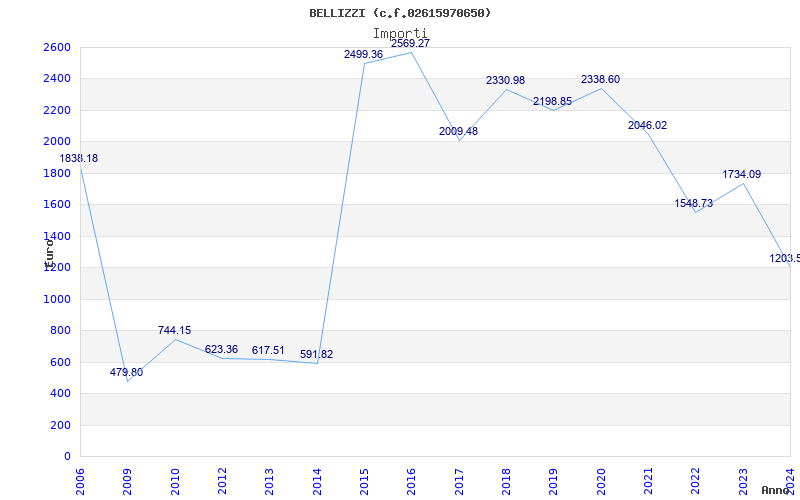Select year 2020 on the x-axis
800x500 pixels.
(x=601, y=479)
